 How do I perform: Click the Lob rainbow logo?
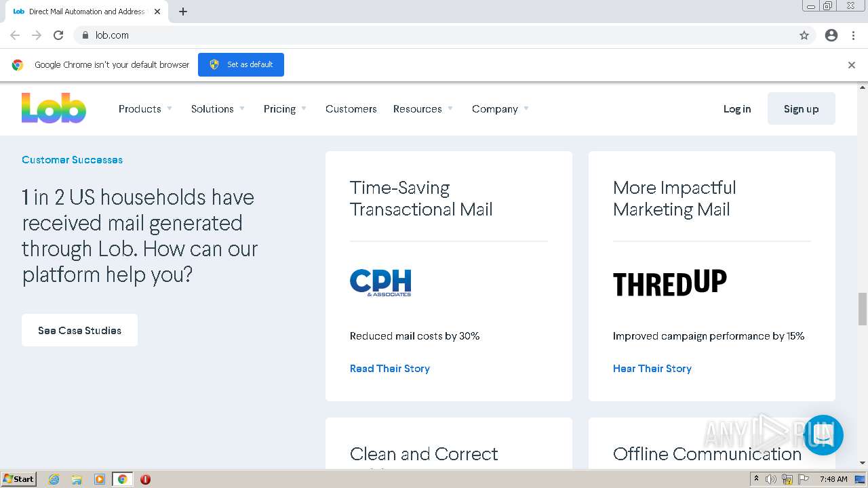pyautogui.click(x=54, y=108)
